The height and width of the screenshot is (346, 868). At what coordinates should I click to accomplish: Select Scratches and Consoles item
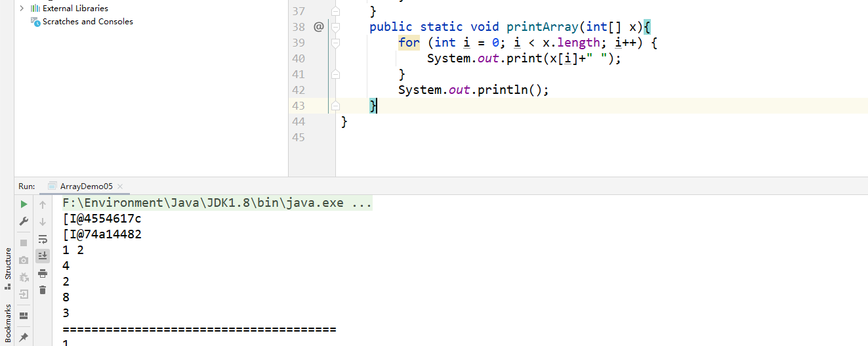pos(87,21)
